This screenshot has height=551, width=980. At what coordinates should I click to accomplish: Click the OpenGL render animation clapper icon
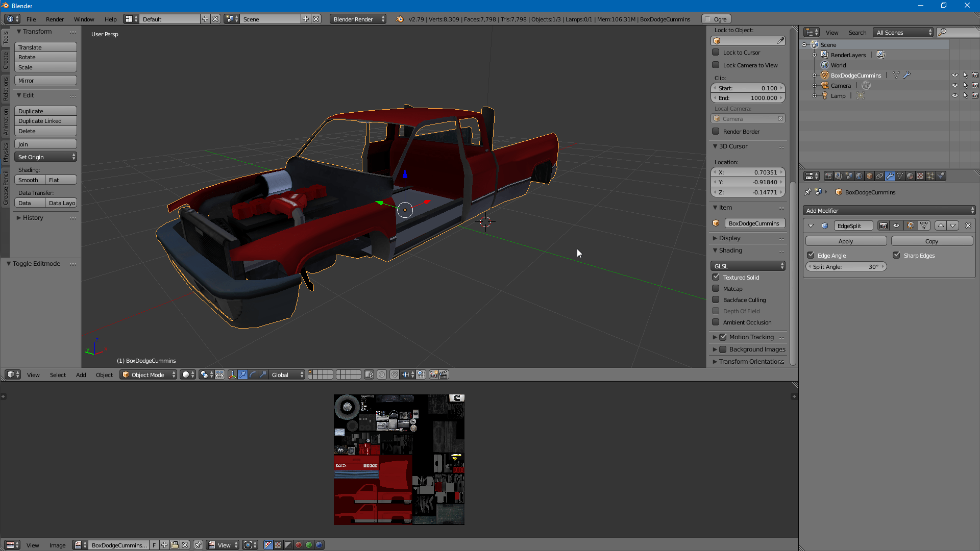click(444, 375)
